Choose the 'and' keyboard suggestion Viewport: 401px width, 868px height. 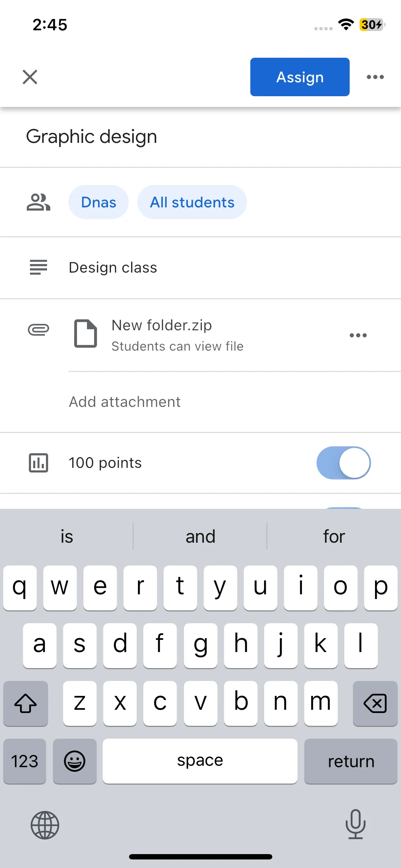[x=200, y=536]
